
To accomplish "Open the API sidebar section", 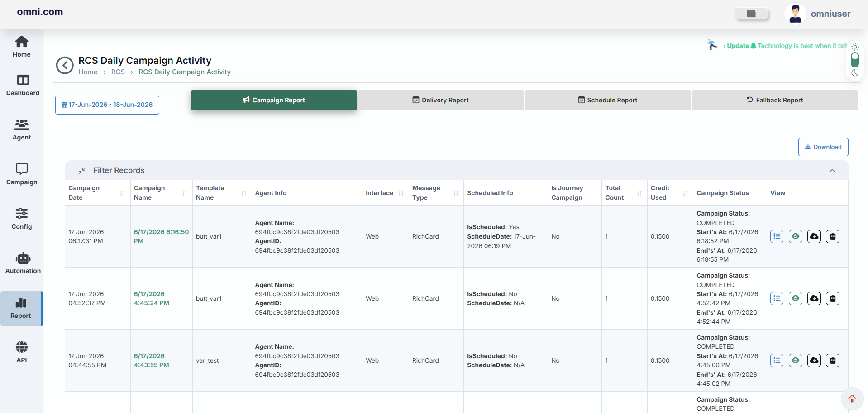I will pos(22,353).
